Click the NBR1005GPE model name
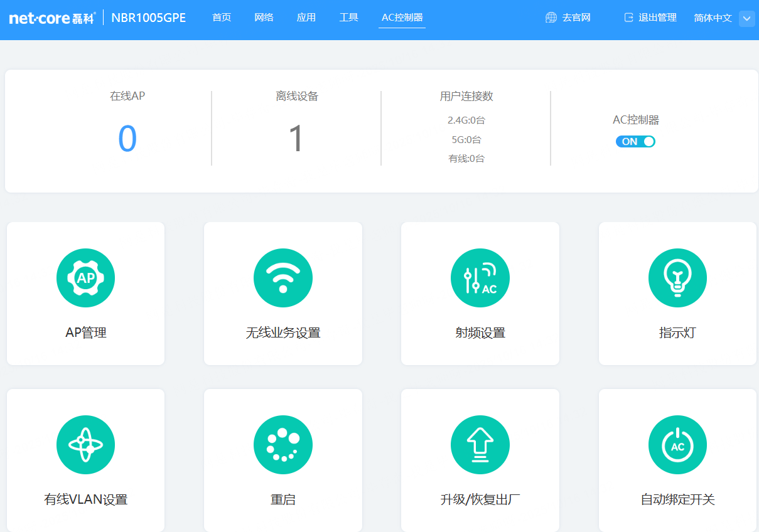The width and height of the screenshot is (759, 532). click(149, 18)
